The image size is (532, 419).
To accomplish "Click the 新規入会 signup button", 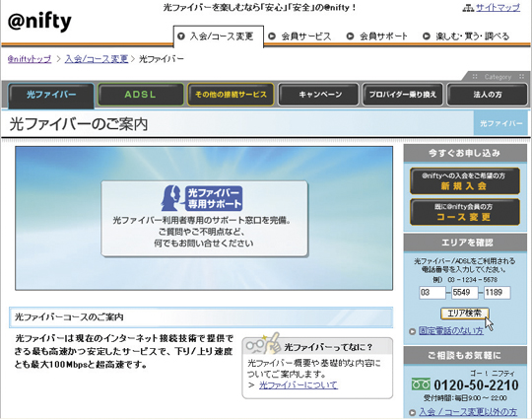I will click(464, 181).
